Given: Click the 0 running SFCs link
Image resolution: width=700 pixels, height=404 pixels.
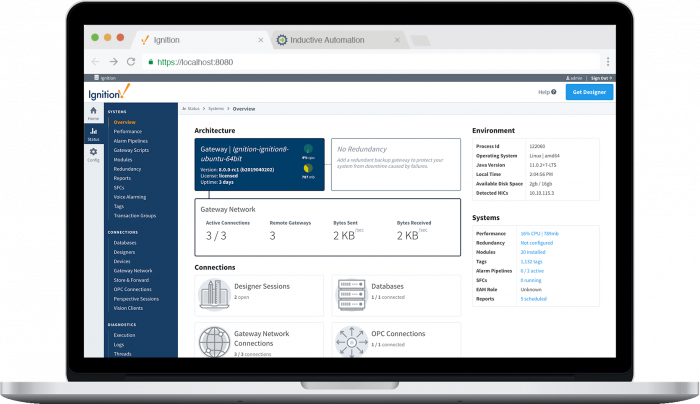Looking at the screenshot, I should pyautogui.click(x=531, y=280).
